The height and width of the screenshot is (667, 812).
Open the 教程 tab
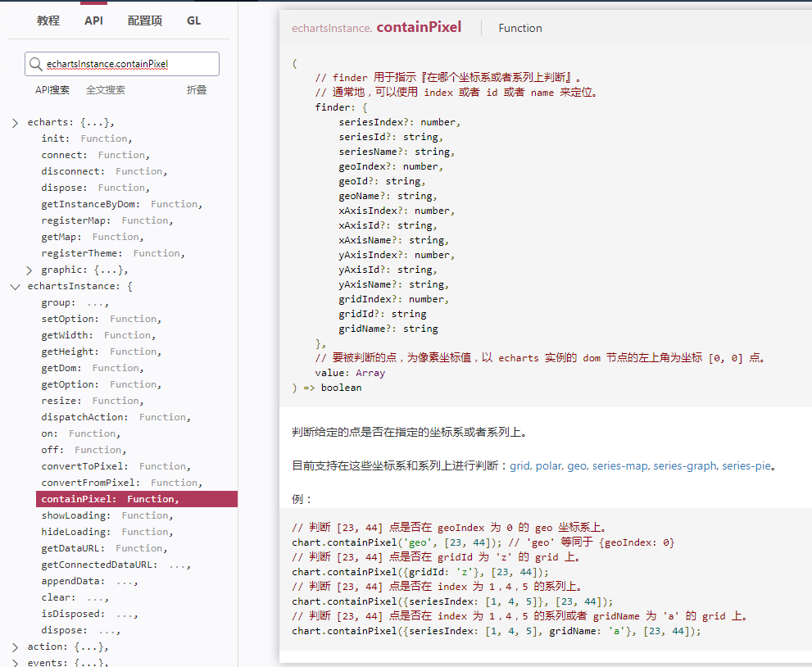48,20
